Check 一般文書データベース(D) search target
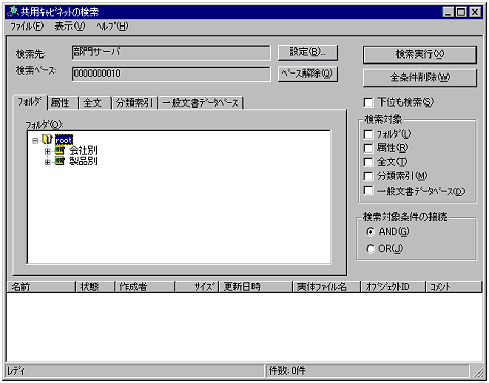 (368, 190)
